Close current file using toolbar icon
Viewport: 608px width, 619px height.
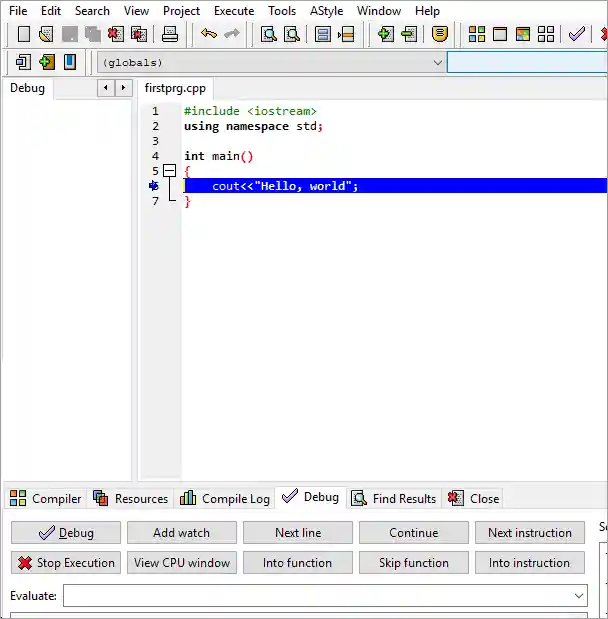(116, 34)
